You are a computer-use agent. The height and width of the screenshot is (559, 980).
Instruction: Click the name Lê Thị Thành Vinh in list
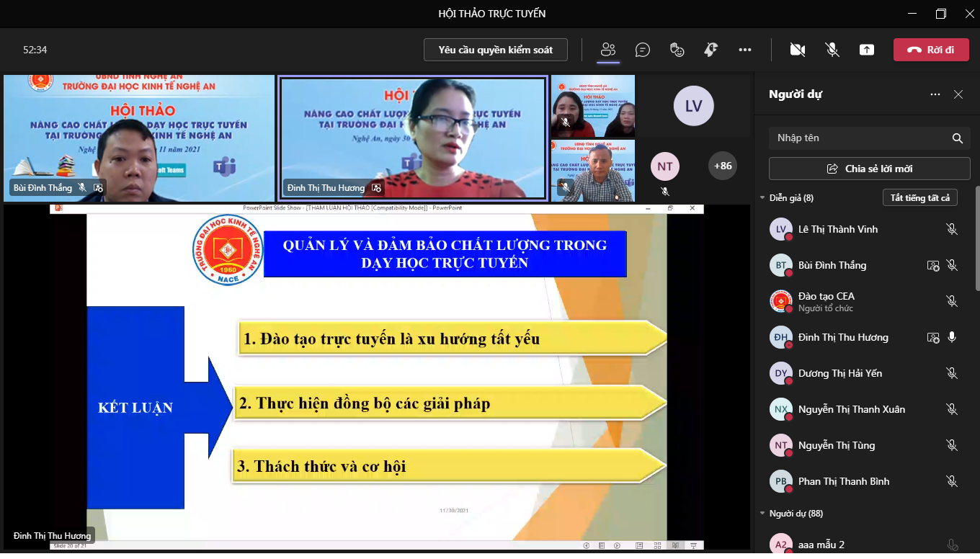click(x=838, y=229)
